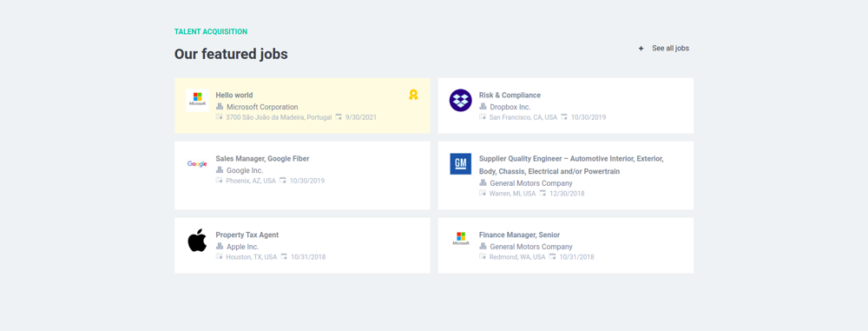The width and height of the screenshot is (868, 331).
Task: Click the San Francisco, CA, USA location
Action: coord(523,117)
